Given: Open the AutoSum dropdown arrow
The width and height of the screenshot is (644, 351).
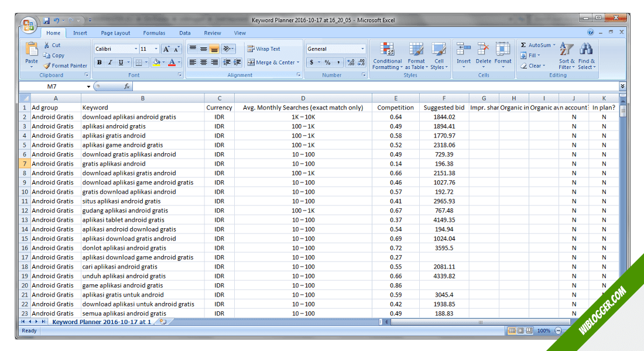Looking at the screenshot, I should pyautogui.click(x=554, y=45).
